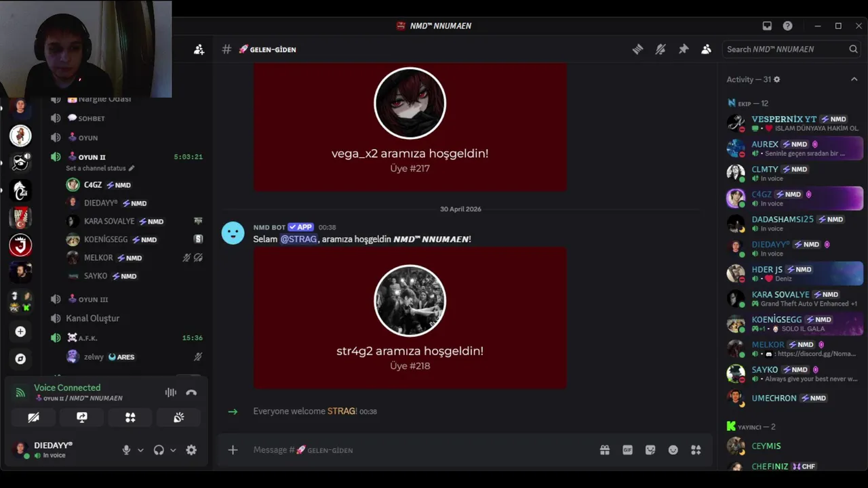Open Activity settings gear icon

pos(776,79)
